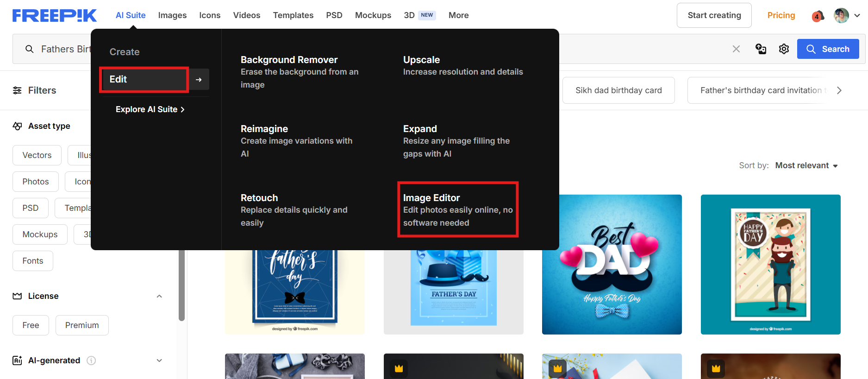Open the Videos menu
This screenshot has height=379, width=868.
coord(247,15)
